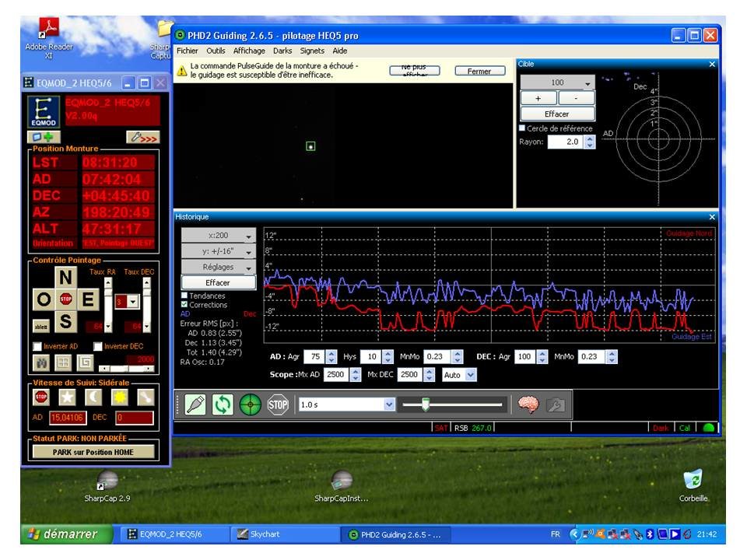Toggle the Tendances checkbox
The image size is (747, 560).
click(x=184, y=296)
